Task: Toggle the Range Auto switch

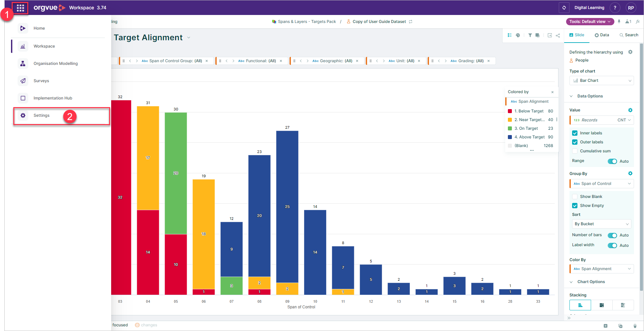Action: coord(612,161)
